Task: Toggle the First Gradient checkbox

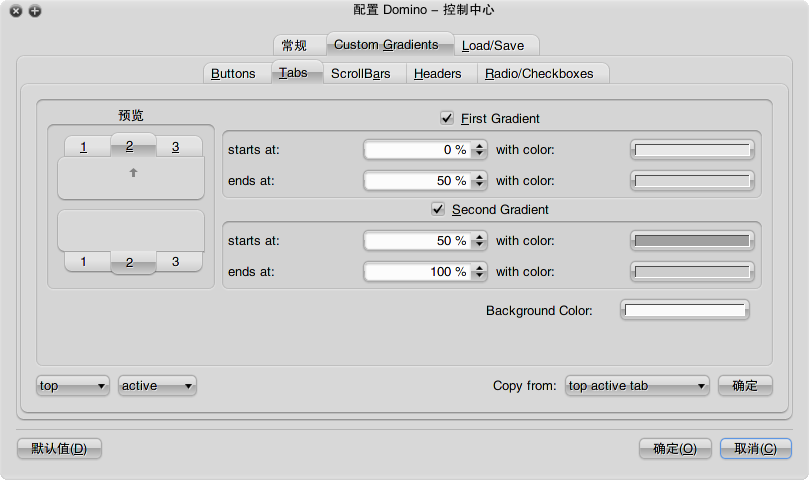Action: coord(447,118)
